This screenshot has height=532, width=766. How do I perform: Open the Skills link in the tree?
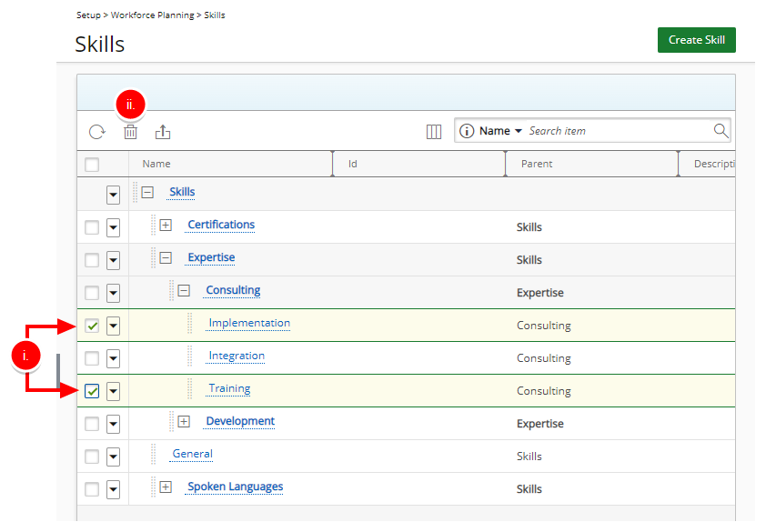click(182, 192)
